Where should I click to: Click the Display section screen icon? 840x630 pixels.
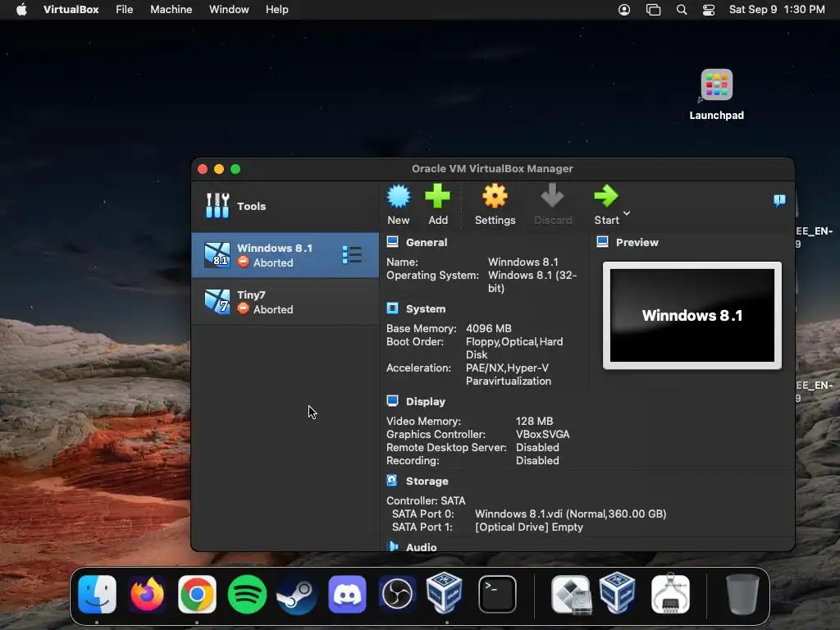click(393, 401)
